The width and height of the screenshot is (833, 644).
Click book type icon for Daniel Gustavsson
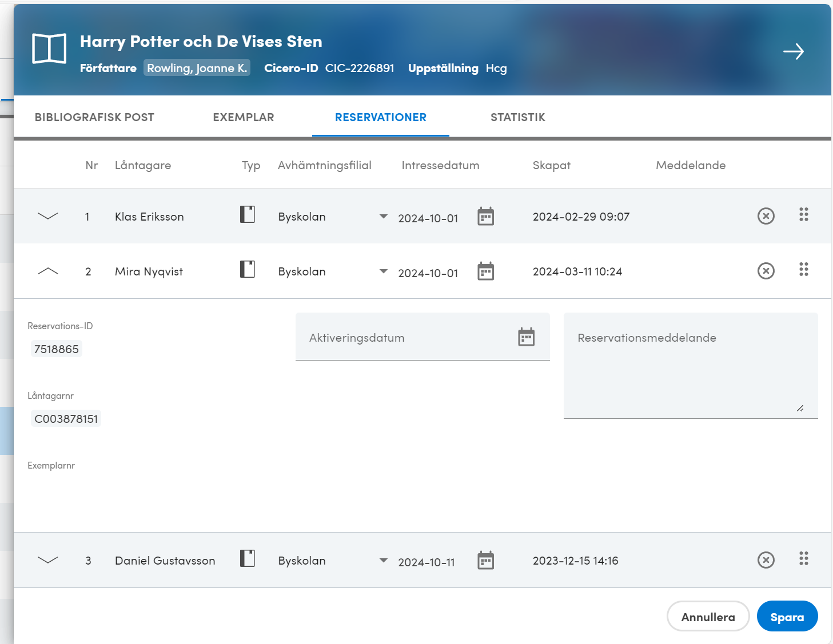click(x=248, y=558)
